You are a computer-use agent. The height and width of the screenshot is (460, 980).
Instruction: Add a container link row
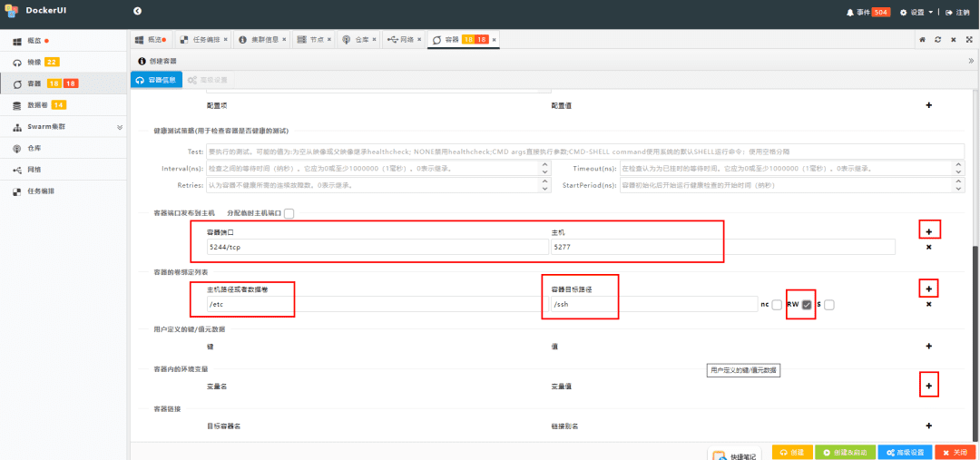[x=928, y=426]
